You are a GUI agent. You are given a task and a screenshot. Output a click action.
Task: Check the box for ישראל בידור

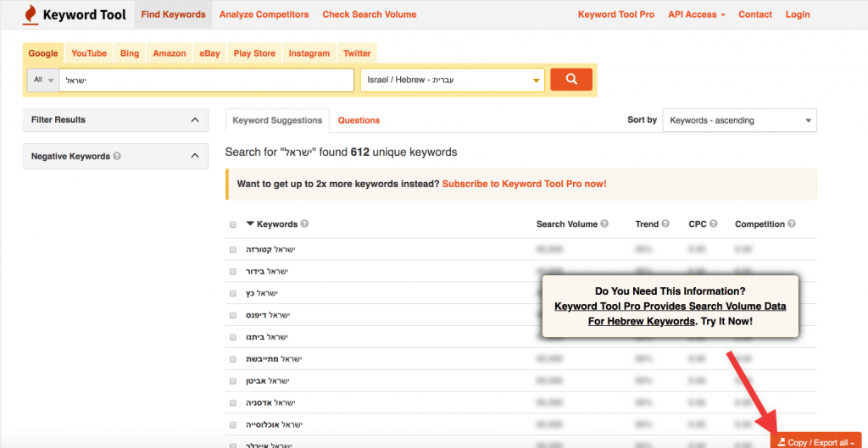(233, 272)
